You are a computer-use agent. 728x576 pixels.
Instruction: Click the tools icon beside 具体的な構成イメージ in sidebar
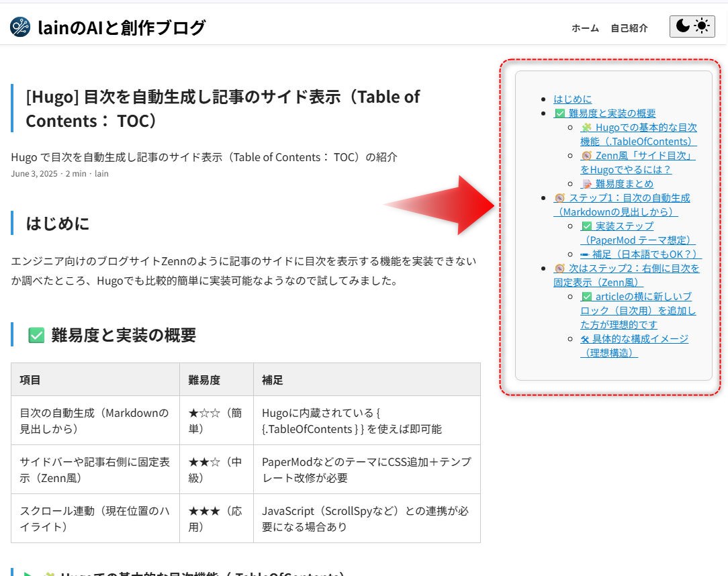[586, 339]
